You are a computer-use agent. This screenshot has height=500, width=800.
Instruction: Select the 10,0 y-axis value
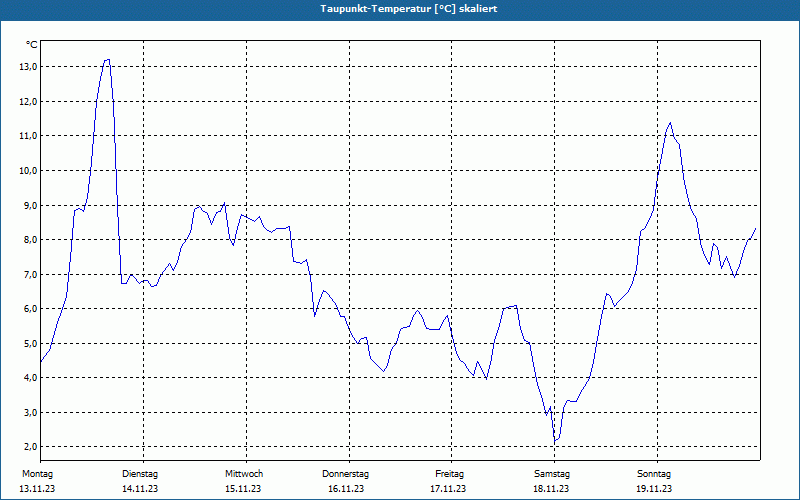29,170
